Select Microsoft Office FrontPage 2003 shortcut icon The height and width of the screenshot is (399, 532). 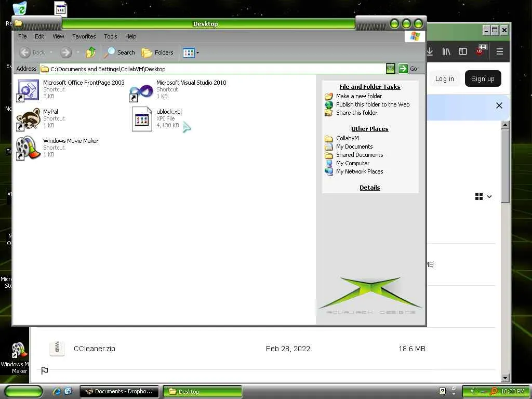click(x=28, y=90)
